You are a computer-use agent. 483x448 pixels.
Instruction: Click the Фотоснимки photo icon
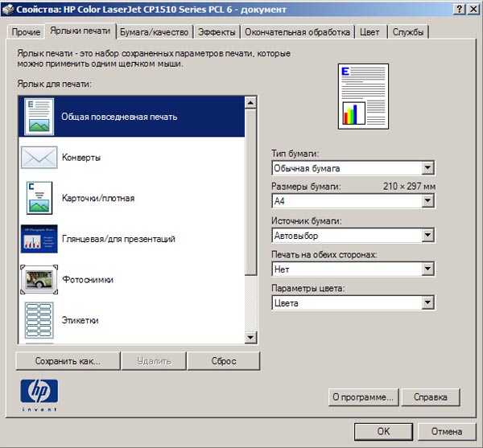pos(39,279)
